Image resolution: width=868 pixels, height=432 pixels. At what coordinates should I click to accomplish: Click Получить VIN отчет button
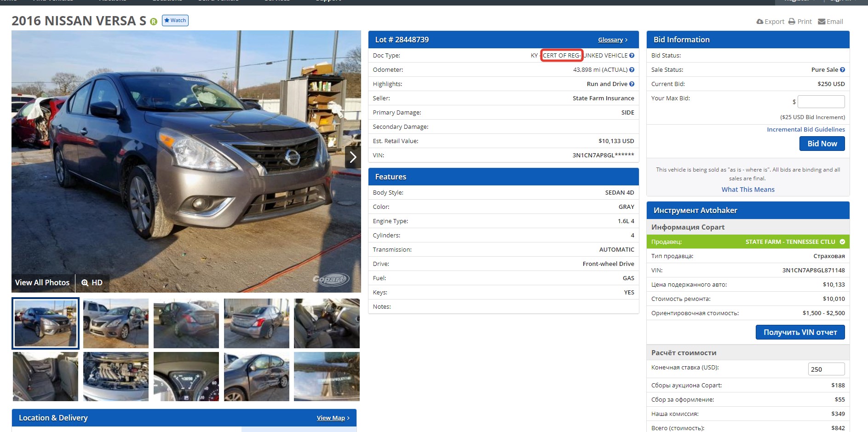[x=800, y=332]
